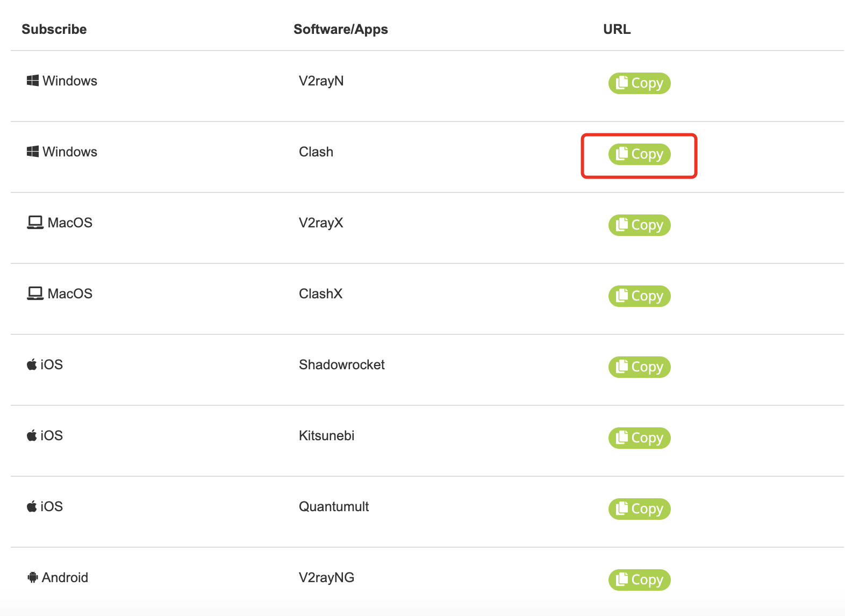Copy the Windows Clash subscription URL
Screen dimensions: 845x616
(x=639, y=154)
